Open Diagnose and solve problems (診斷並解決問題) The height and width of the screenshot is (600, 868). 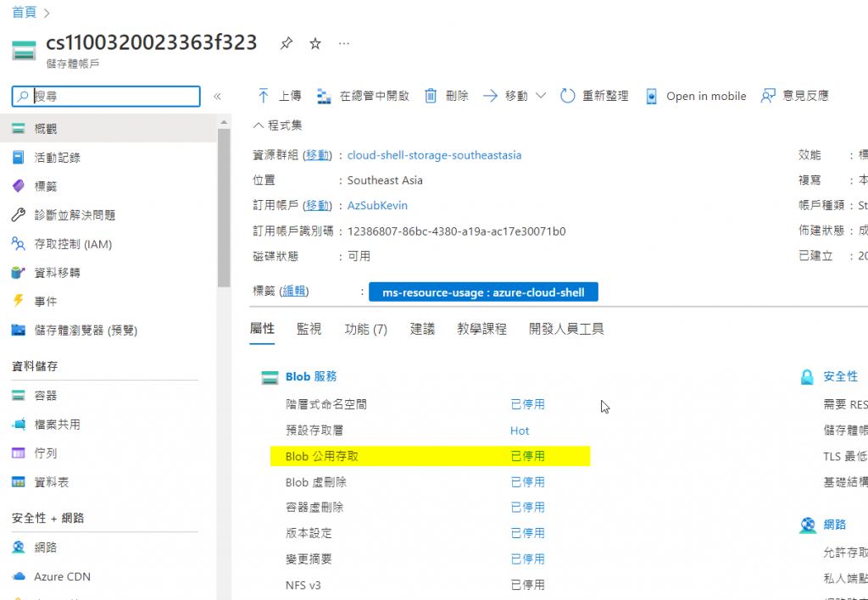click(108, 214)
